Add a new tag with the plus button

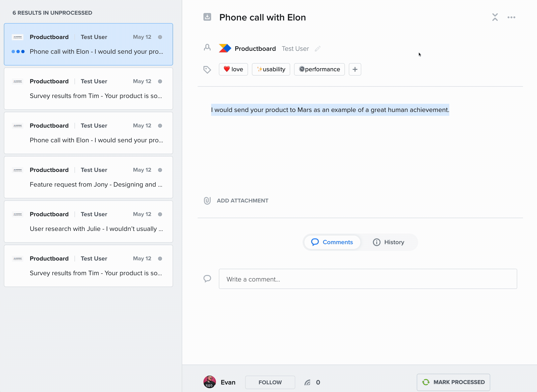(355, 69)
